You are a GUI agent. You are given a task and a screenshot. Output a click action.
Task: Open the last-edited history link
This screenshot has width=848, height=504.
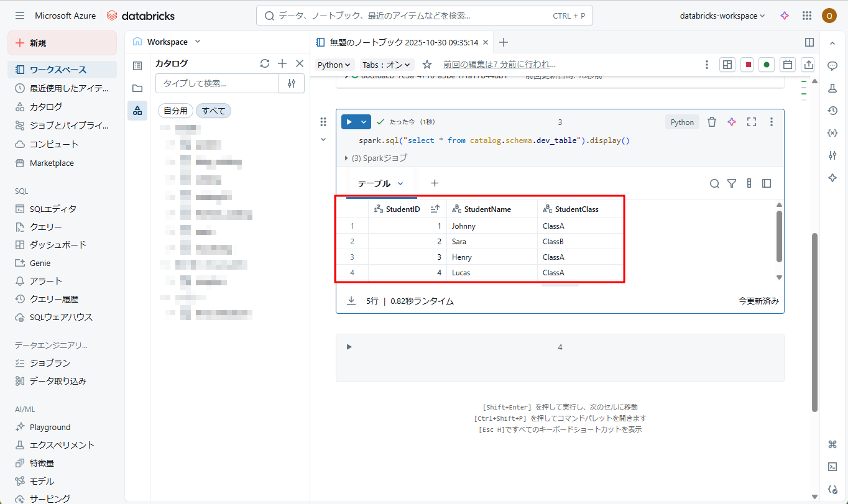click(x=499, y=64)
